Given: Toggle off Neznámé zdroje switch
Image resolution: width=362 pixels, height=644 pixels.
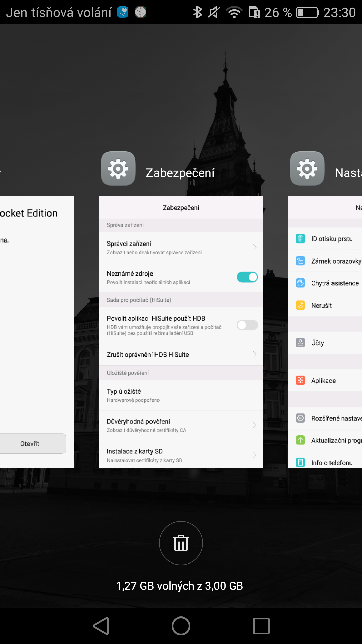Looking at the screenshot, I should (247, 277).
